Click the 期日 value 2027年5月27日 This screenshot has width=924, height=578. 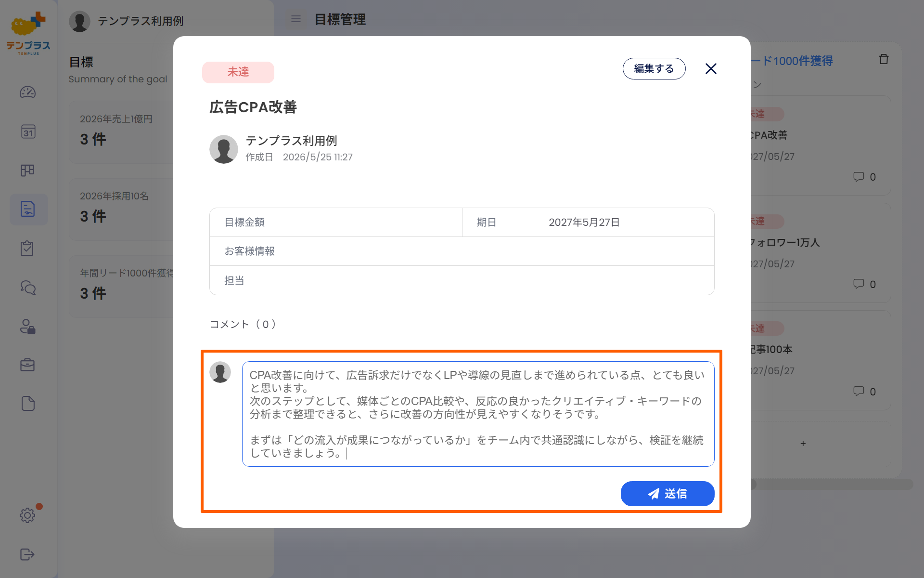click(584, 223)
